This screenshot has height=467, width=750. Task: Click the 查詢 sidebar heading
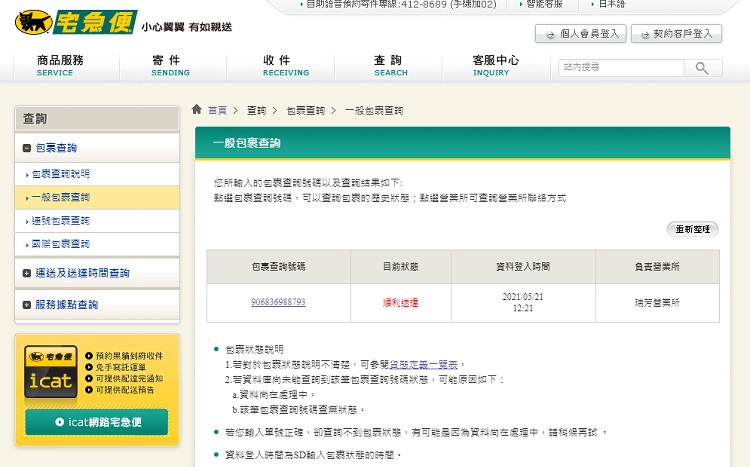(35, 119)
